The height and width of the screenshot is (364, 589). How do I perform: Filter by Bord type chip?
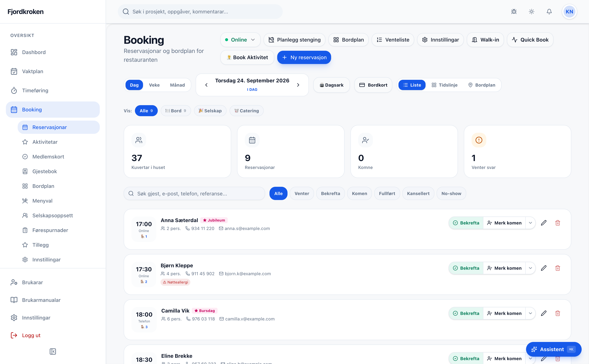(x=176, y=111)
